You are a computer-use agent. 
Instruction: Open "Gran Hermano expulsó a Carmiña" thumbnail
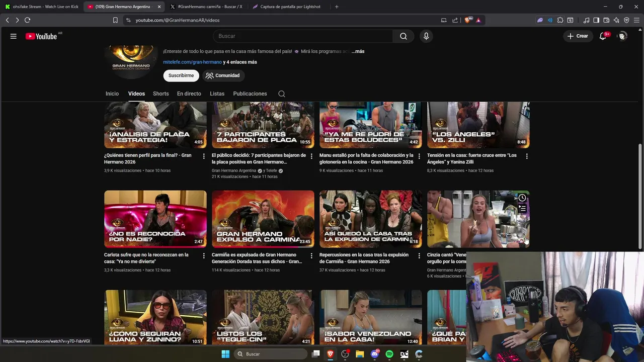(263, 219)
